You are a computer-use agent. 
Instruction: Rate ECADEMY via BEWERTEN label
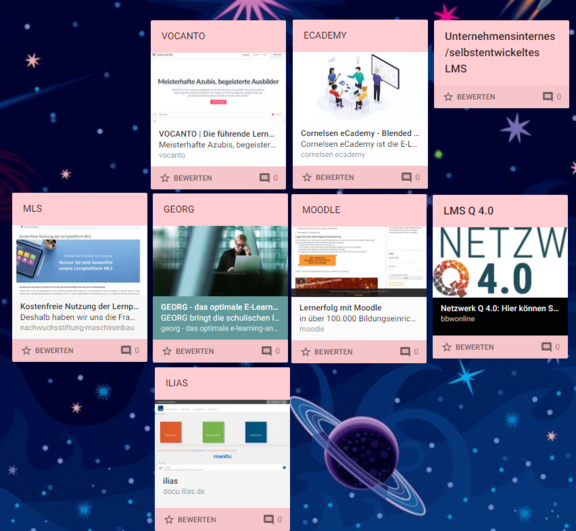click(x=335, y=177)
